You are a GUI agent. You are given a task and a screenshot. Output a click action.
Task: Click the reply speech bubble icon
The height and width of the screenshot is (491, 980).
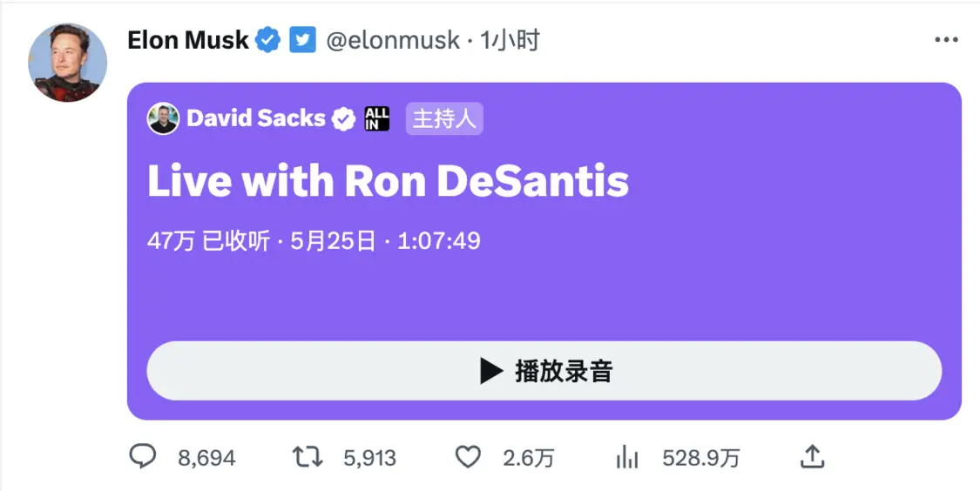(x=142, y=457)
